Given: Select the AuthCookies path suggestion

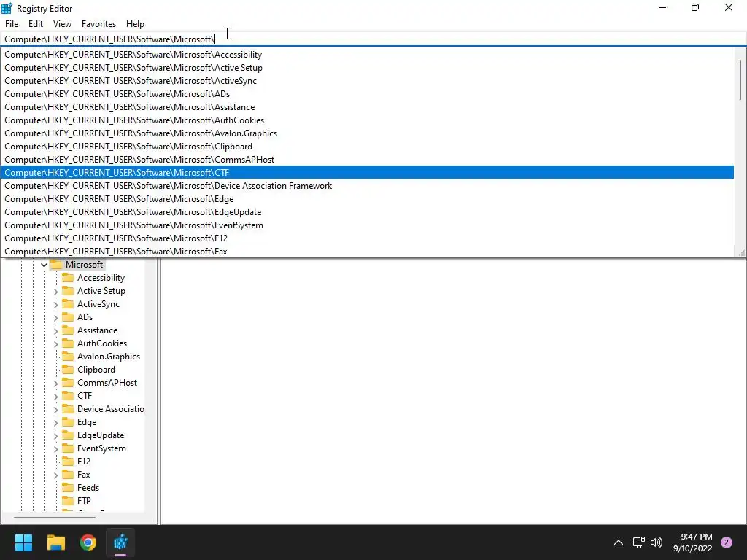Looking at the screenshot, I should pos(367,120).
